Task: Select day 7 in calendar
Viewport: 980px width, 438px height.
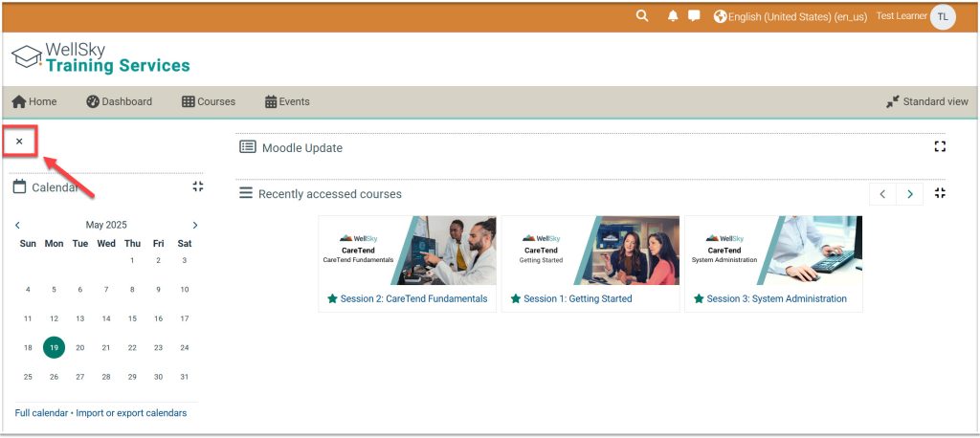Action: [x=106, y=290]
